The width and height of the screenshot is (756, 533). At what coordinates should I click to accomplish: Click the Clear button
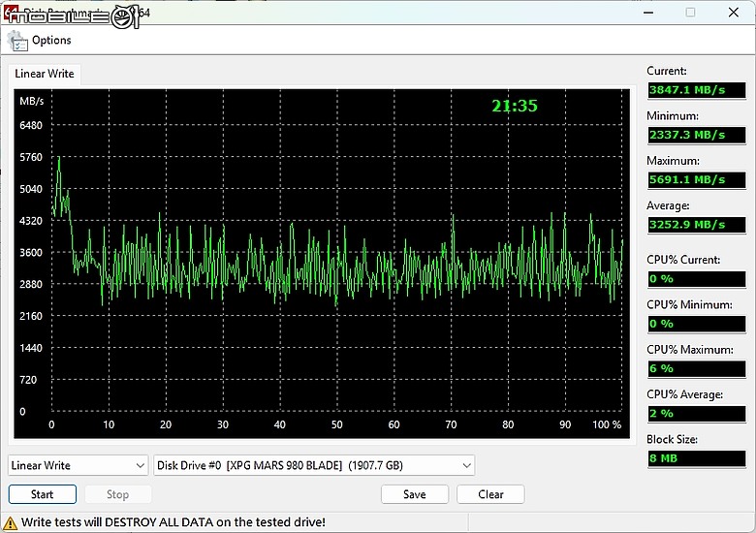pos(490,494)
